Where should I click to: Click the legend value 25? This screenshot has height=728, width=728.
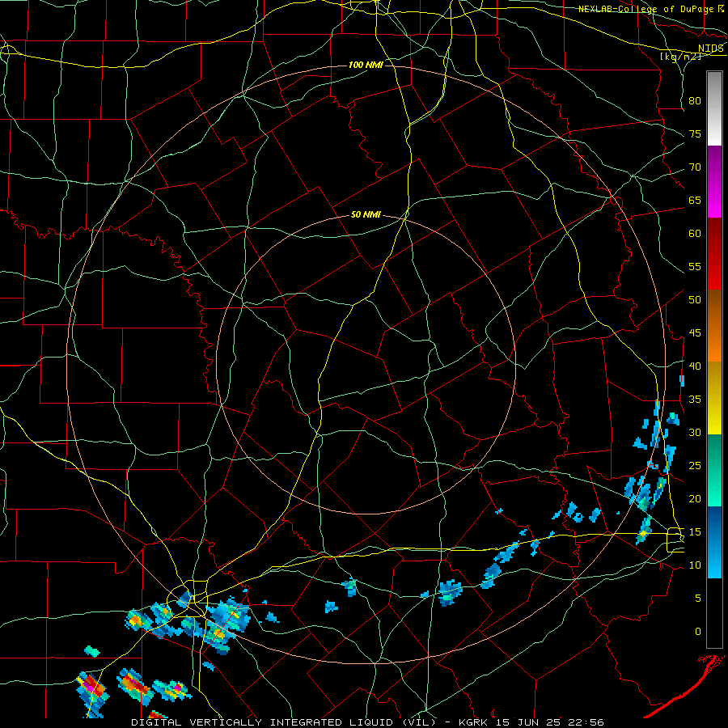point(695,465)
